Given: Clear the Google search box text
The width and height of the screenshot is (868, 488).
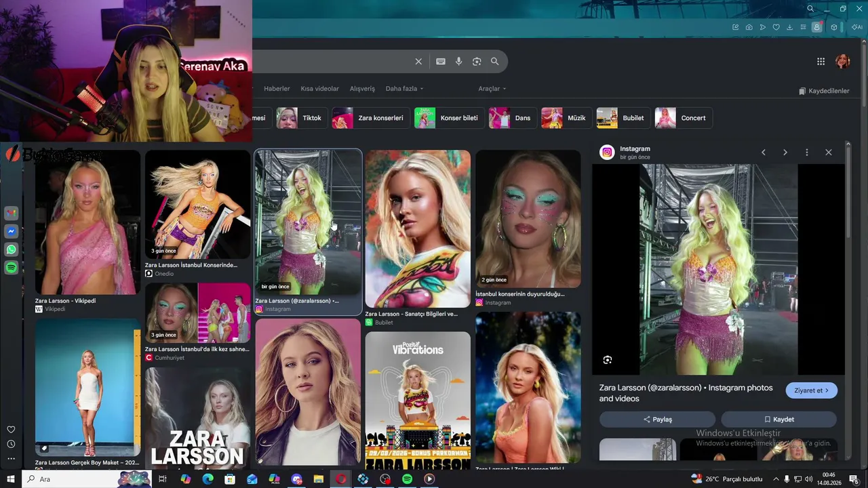Looking at the screenshot, I should [418, 62].
